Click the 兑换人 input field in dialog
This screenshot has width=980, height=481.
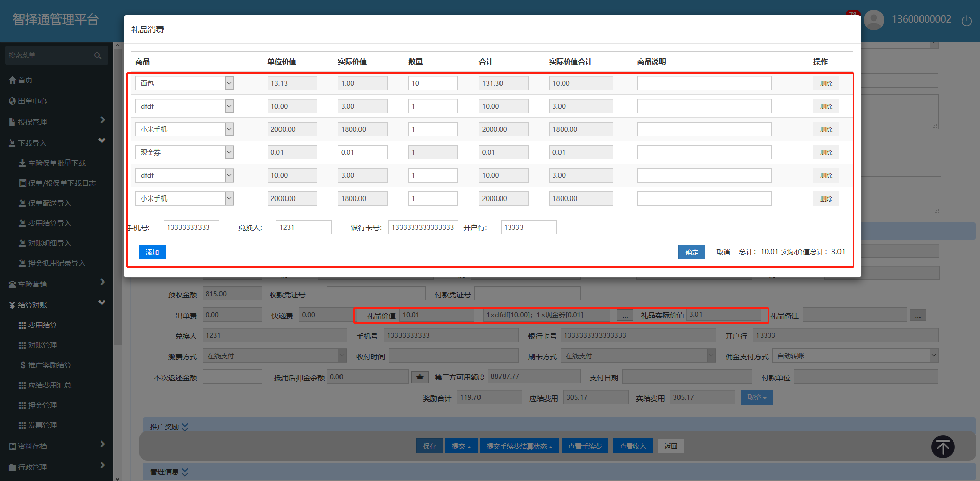click(x=304, y=227)
